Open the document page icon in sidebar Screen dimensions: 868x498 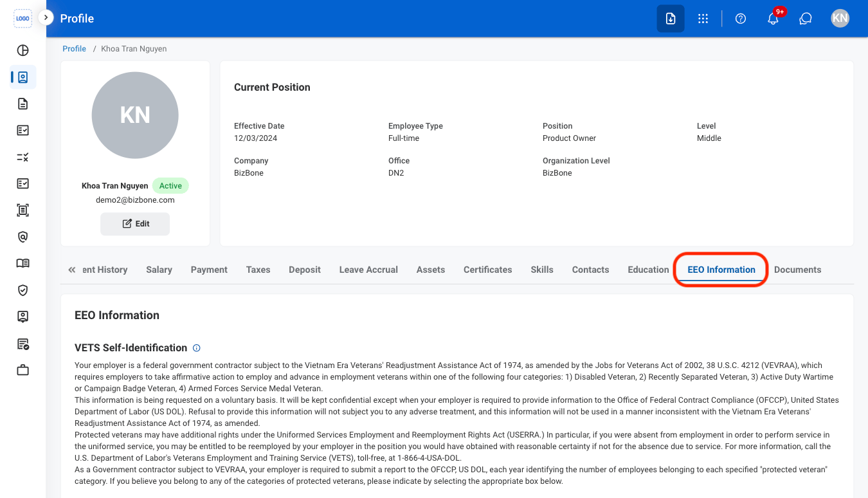click(23, 104)
